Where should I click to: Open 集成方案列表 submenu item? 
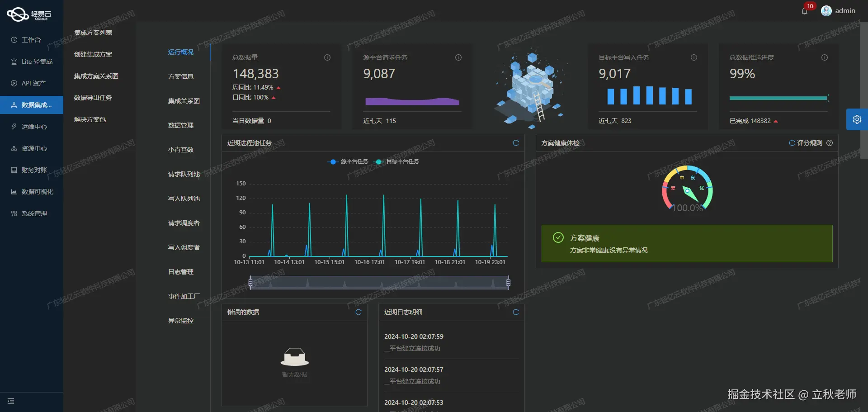pyautogui.click(x=93, y=33)
